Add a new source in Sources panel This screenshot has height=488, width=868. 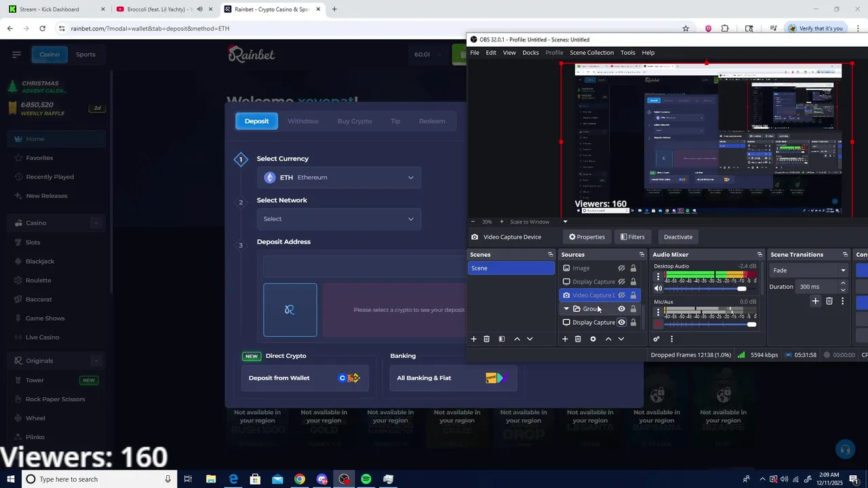565,339
